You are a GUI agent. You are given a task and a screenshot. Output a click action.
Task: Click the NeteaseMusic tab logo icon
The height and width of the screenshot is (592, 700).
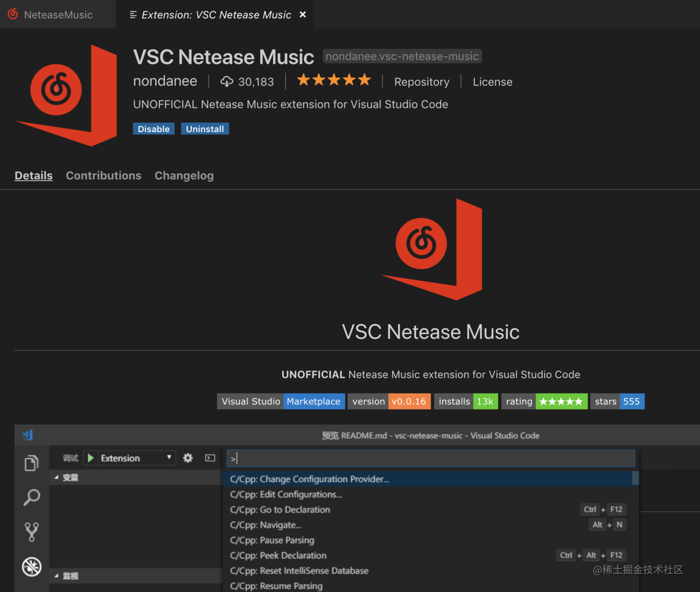point(13,14)
